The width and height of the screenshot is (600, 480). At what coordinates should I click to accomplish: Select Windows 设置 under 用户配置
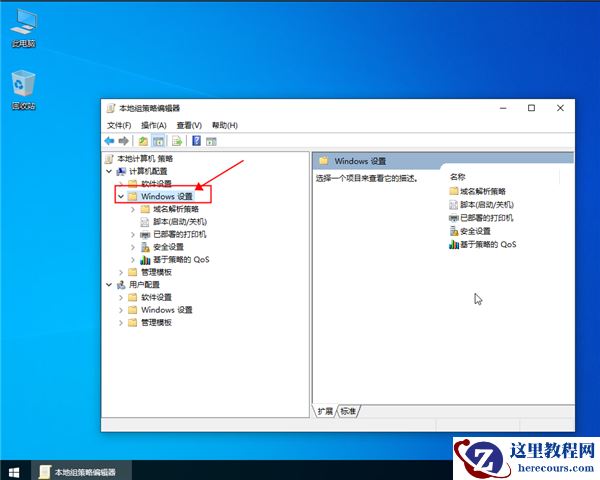[x=166, y=310]
